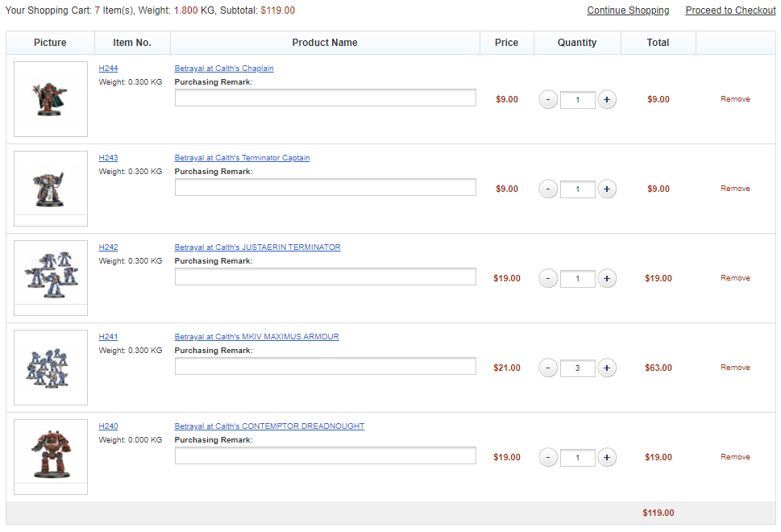Open item number H240

point(108,426)
